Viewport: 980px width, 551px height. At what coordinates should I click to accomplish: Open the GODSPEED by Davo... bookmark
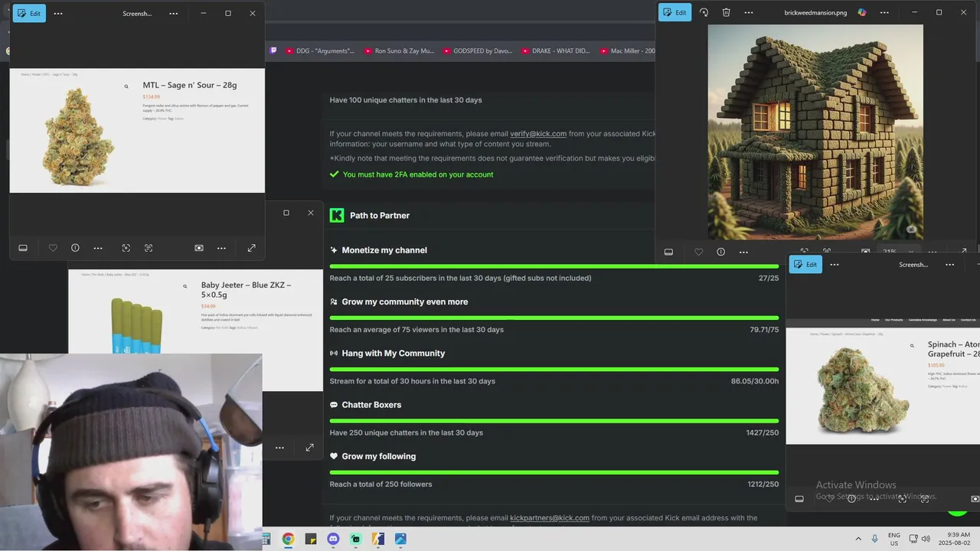click(x=477, y=51)
